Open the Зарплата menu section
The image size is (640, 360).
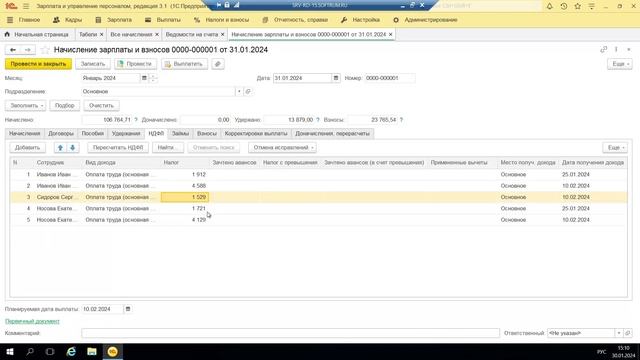pos(113,20)
